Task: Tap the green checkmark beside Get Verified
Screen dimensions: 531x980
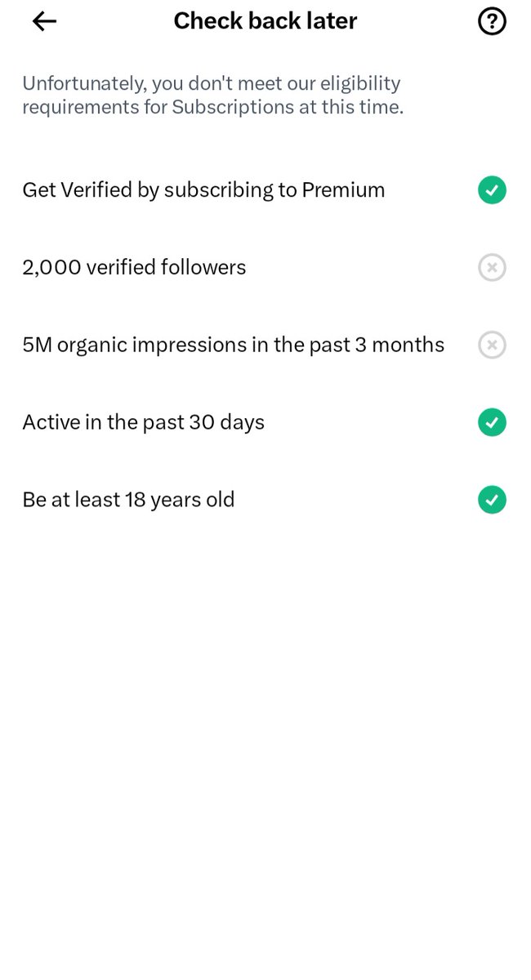Action: 492,190
